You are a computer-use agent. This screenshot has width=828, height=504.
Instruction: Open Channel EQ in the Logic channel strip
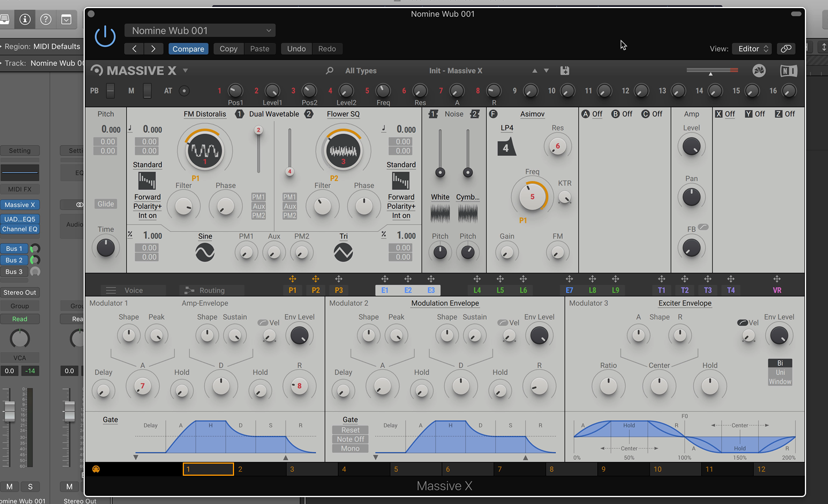tap(20, 230)
